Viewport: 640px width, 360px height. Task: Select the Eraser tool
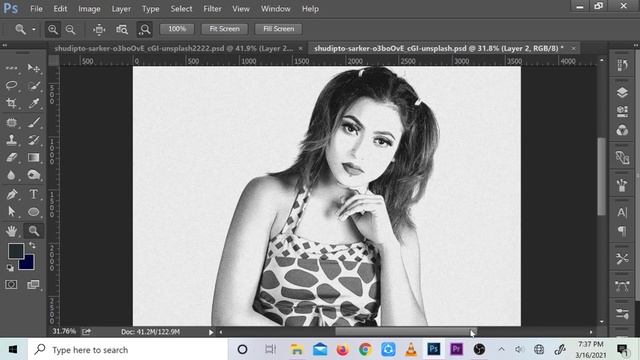11,157
